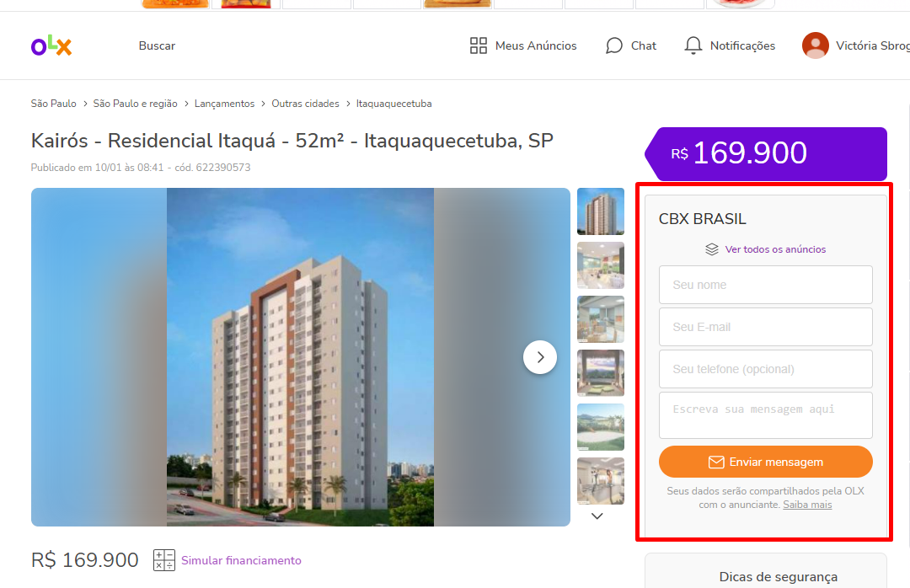Click Ver todos os anúncios link
The height and width of the screenshot is (588, 910).
(x=775, y=249)
